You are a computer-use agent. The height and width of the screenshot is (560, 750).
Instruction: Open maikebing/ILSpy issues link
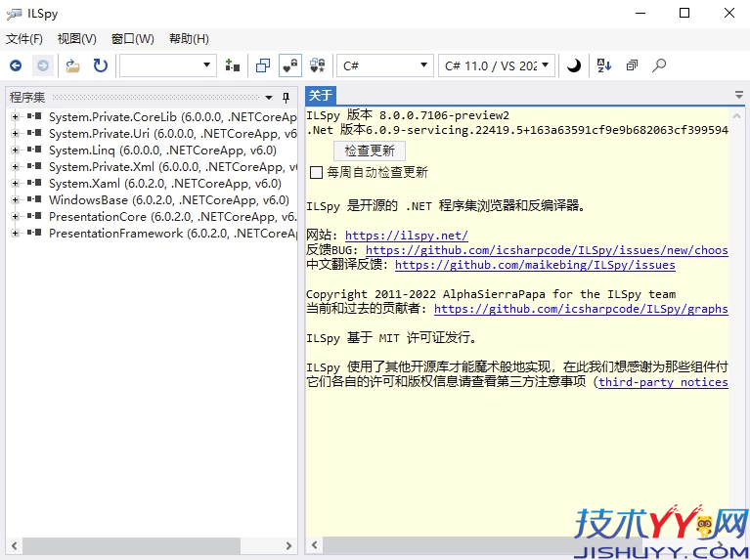[x=535, y=265]
